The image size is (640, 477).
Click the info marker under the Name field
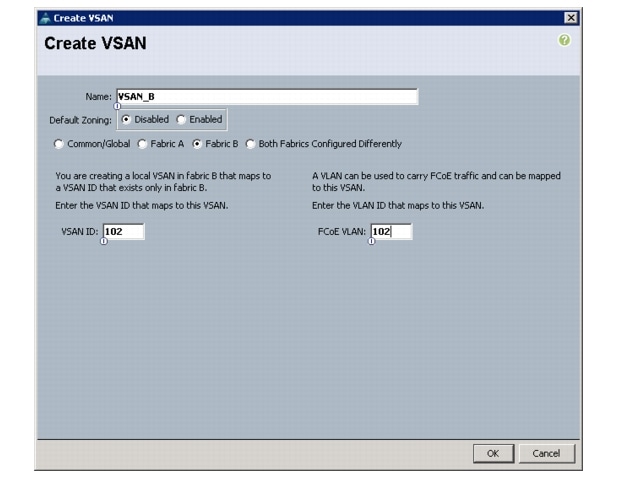(117, 106)
